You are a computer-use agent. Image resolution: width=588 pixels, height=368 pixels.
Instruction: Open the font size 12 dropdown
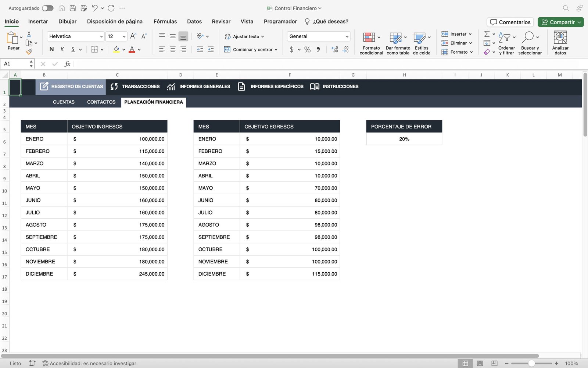[x=124, y=36]
